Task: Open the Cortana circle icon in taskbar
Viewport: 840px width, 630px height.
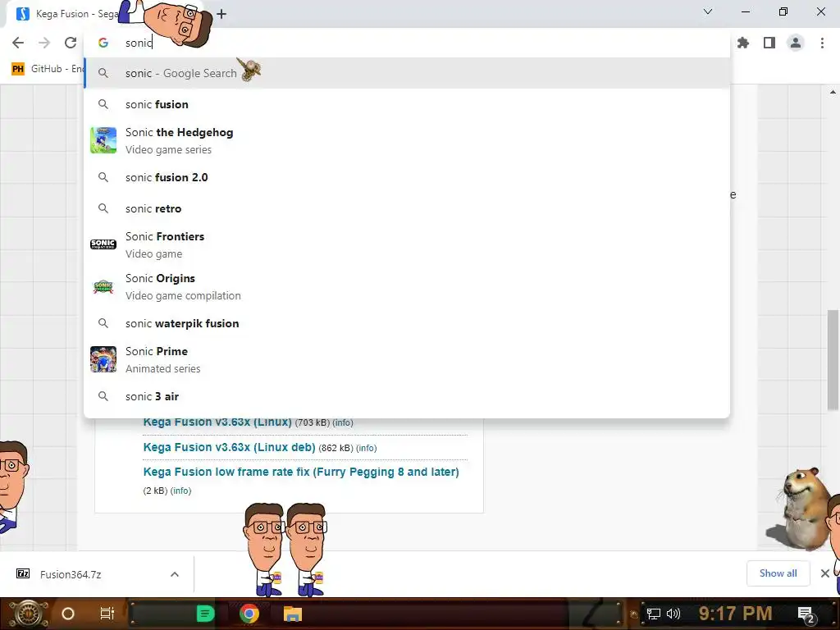Action: click(x=68, y=614)
